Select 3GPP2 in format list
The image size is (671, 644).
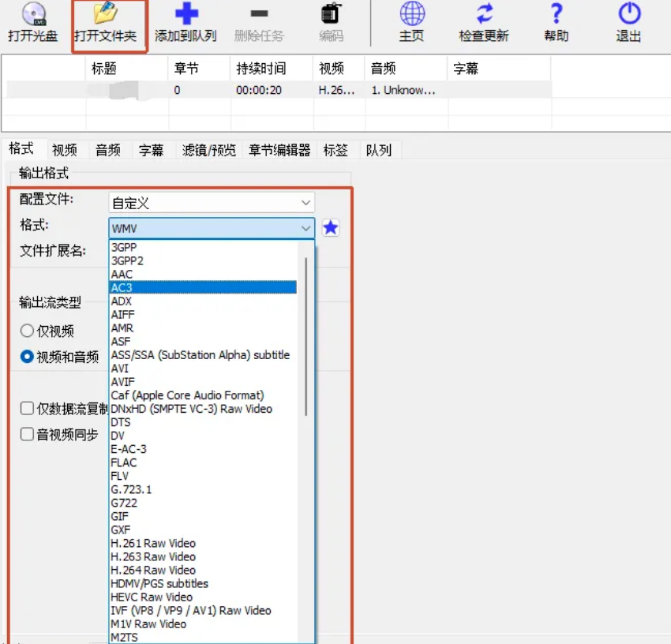pos(203,260)
